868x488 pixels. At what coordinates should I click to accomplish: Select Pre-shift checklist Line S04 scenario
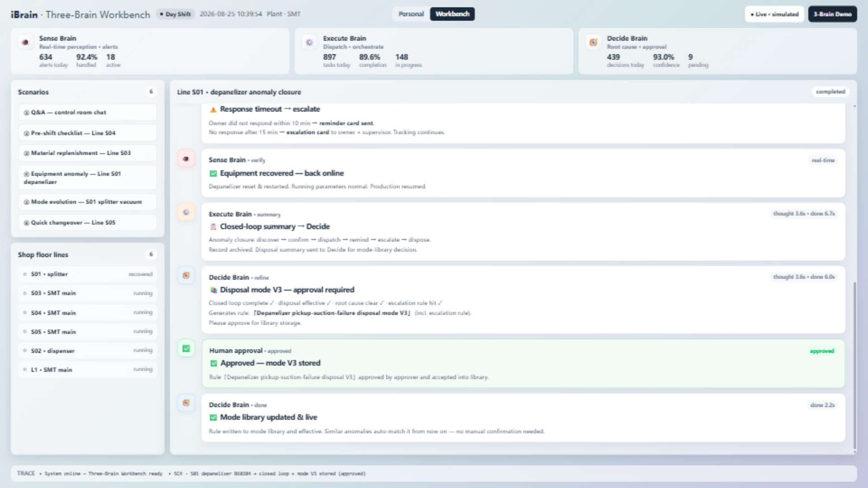[88, 133]
